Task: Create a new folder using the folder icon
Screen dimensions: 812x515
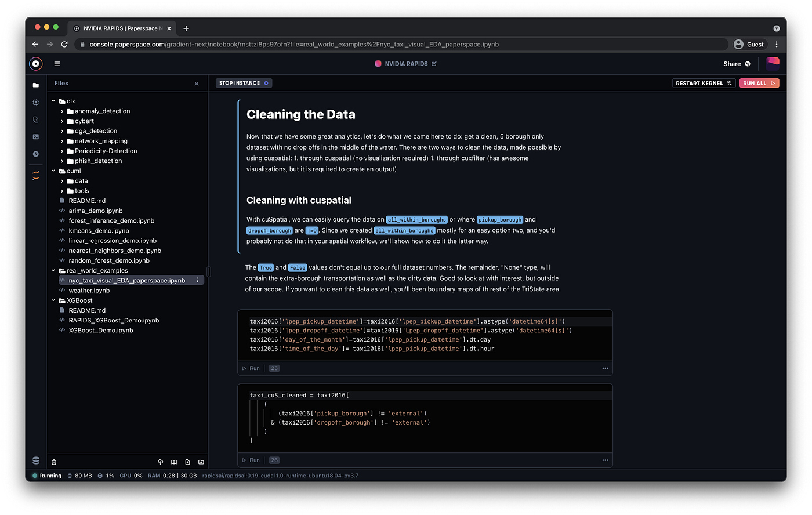Action: [201, 462]
